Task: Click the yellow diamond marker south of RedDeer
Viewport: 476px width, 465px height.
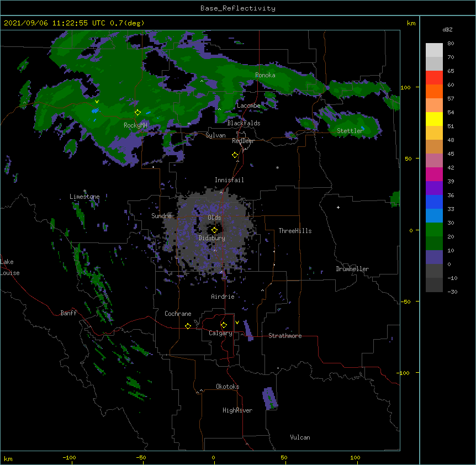Action: [x=235, y=155]
